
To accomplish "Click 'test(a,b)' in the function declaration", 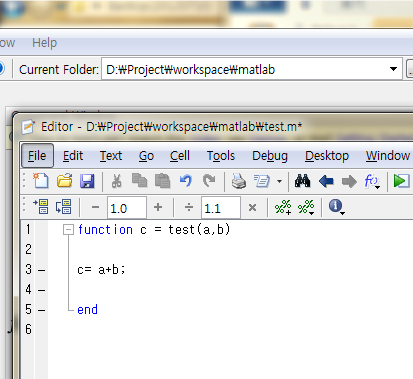I will pos(199,230).
